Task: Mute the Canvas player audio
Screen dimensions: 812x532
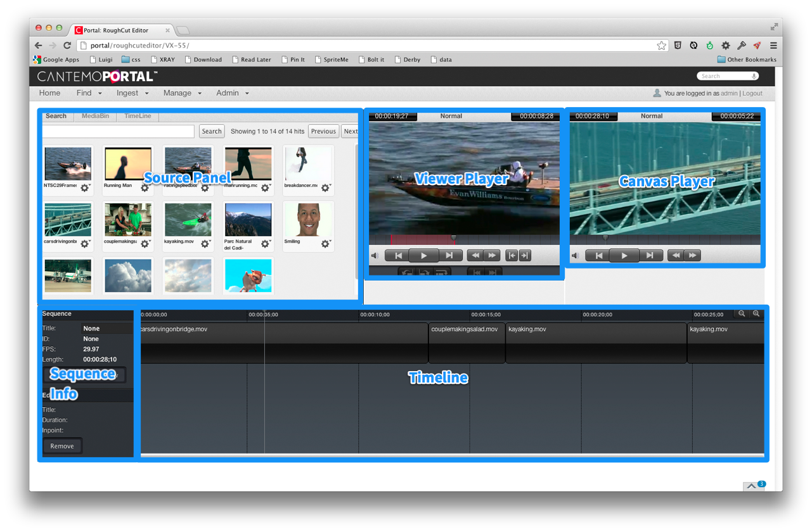Action: [x=575, y=256]
